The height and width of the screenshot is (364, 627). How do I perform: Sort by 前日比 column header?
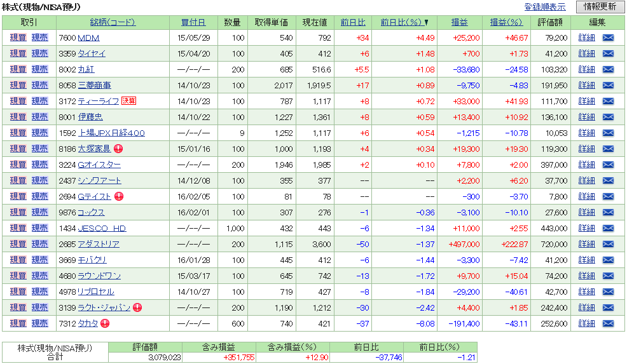pyautogui.click(x=353, y=22)
